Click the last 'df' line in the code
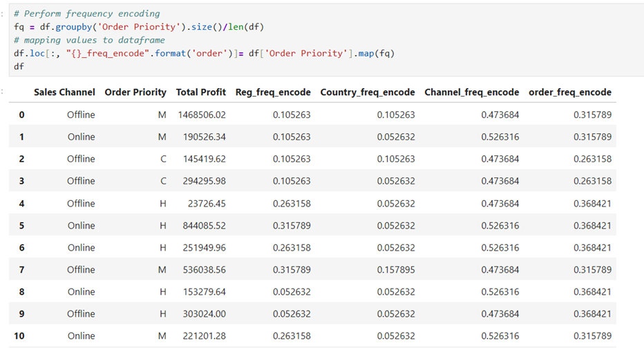Viewport: 644px width, 350px height. (19, 66)
